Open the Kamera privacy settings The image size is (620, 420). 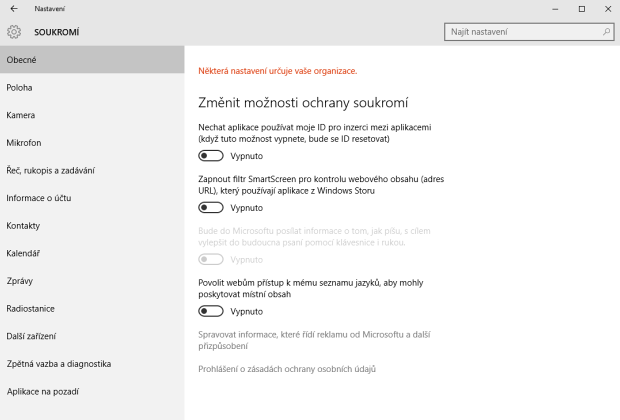(x=21, y=115)
